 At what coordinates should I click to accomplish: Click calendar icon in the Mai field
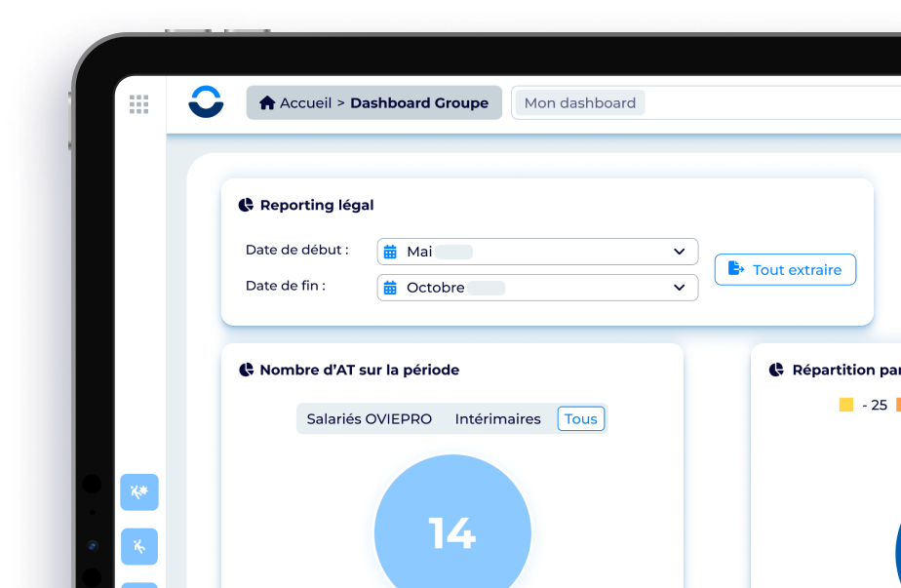coord(390,252)
